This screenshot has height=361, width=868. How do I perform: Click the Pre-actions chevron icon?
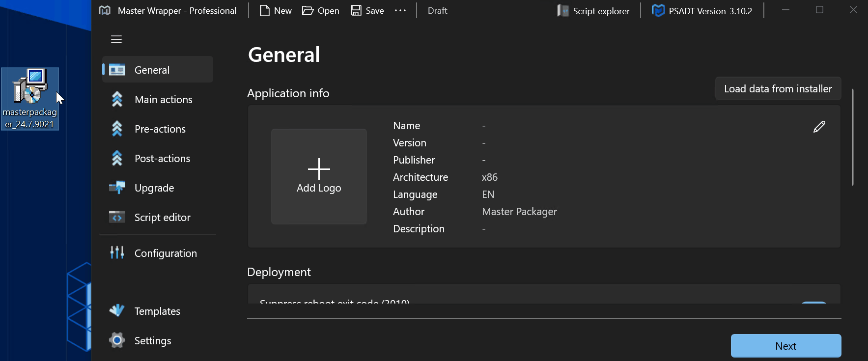(x=117, y=129)
